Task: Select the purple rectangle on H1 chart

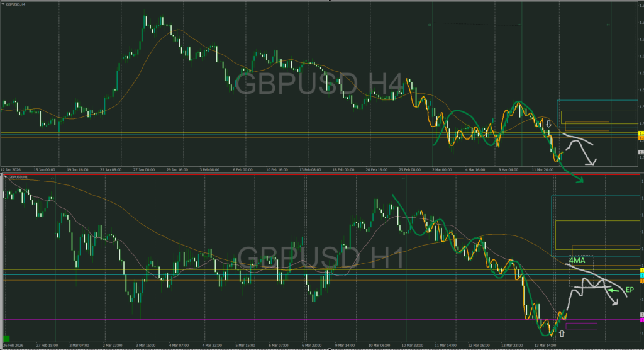Action: click(x=582, y=326)
